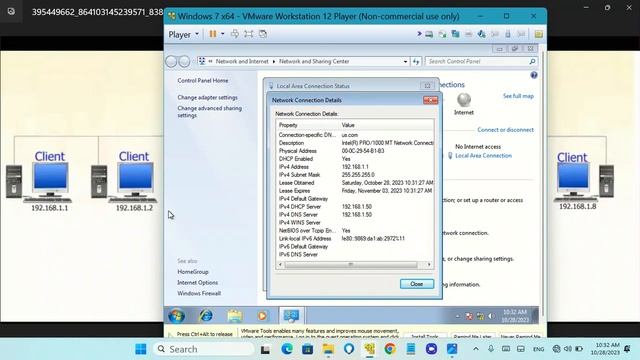Select the Link-local IPv6 Address row
This screenshot has width=640, height=360.
tap(355, 238)
